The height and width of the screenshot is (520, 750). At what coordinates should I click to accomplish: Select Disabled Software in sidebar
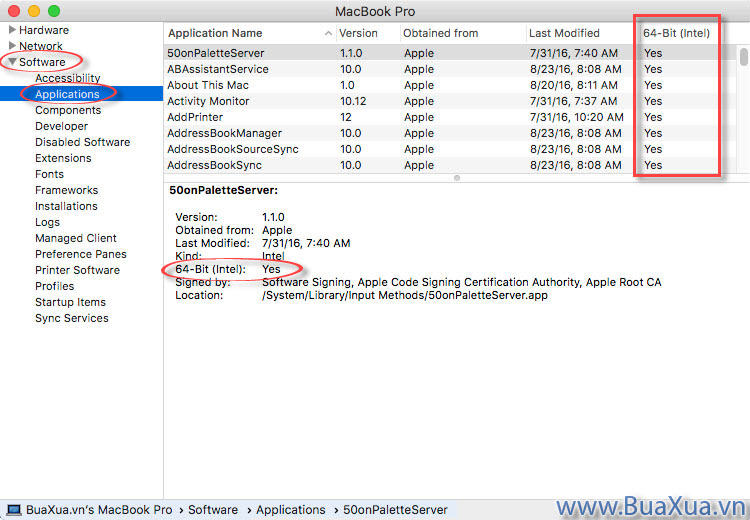tap(82, 142)
